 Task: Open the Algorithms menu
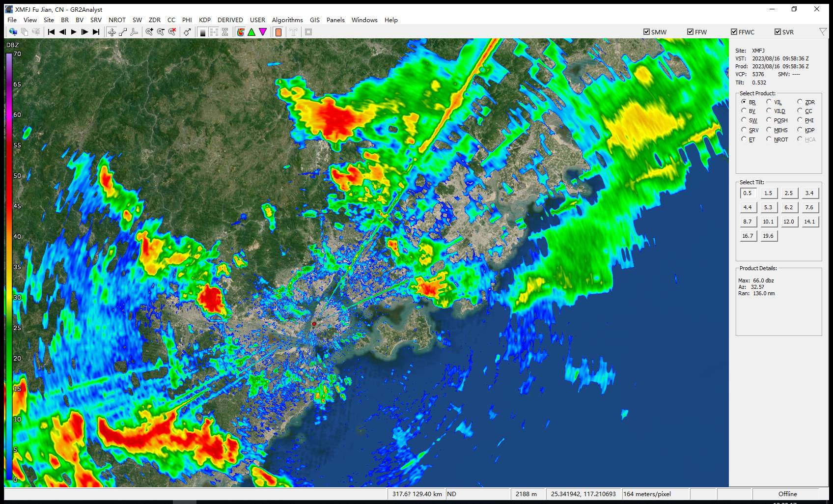(287, 20)
